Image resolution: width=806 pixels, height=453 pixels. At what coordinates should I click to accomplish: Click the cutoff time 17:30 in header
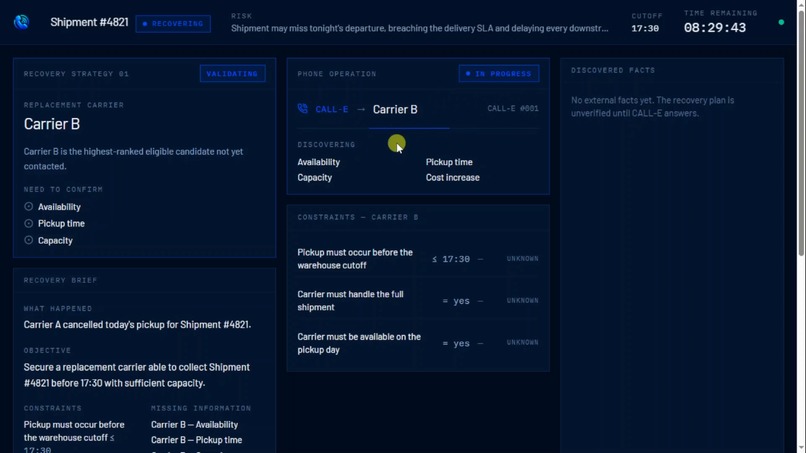point(645,28)
